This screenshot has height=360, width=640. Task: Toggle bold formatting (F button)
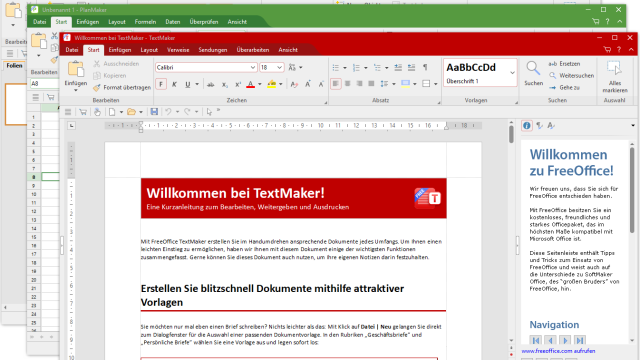pyautogui.click(x=161, y=84)
